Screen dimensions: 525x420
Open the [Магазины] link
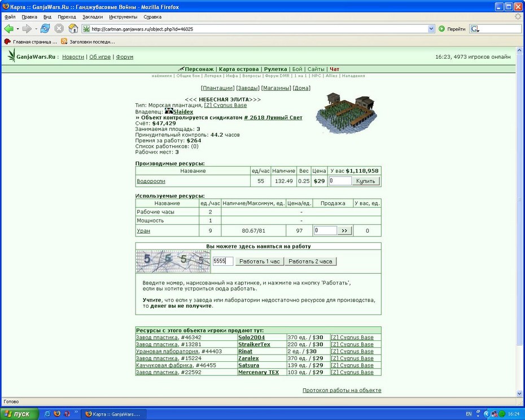coord(276,88)
